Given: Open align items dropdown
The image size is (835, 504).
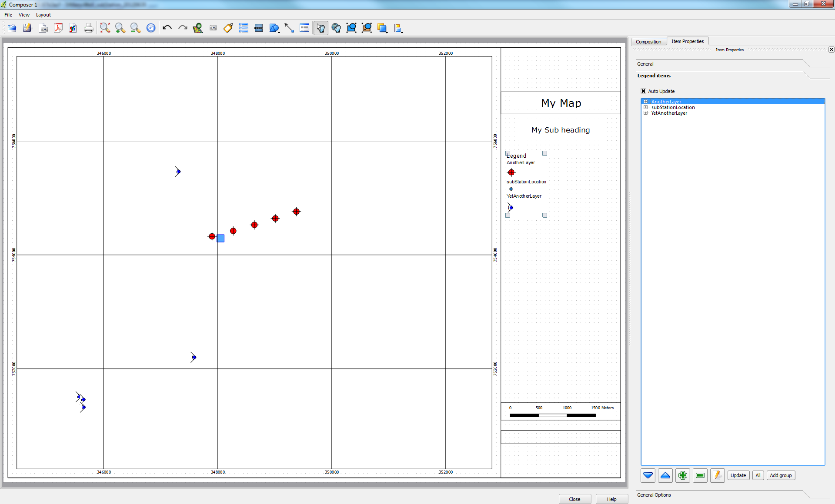Looking at the screenshot, I should [x=398, y=28].
